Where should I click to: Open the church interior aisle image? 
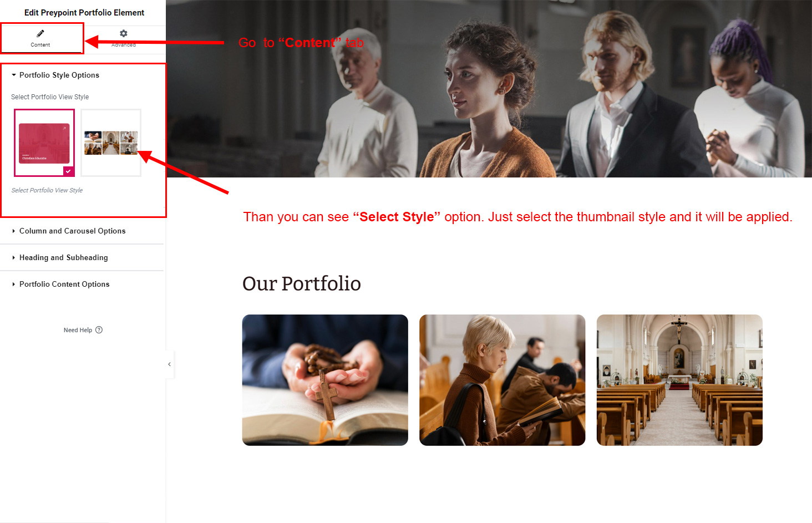(679, 380)
